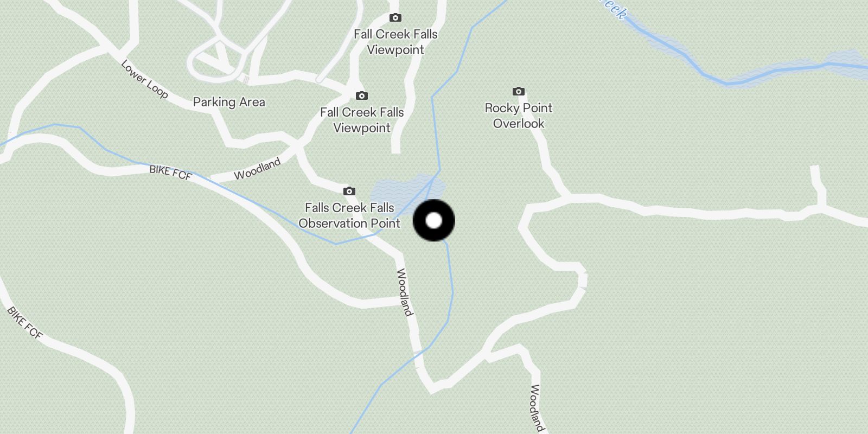This screenshot has width=868, height=434.
Task: Open the Rocky Point Overlook label
Action: [x=519, y=116]
